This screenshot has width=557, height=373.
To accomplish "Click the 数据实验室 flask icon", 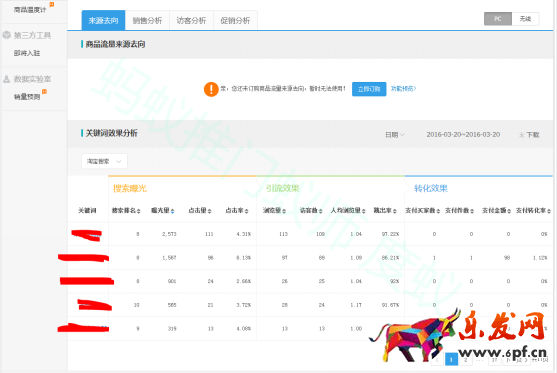I will coord(6,79).
